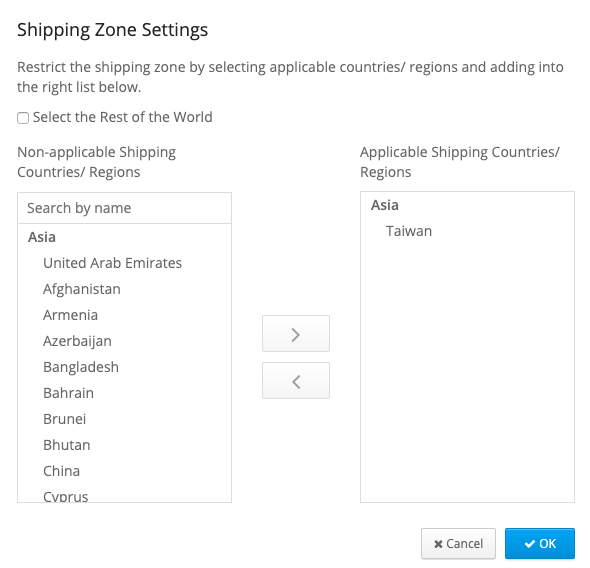This screenshot has width=590, height=568.
Task: Select the Asia group in applicable list
Action: pyautogui.click(x=385, y=205)
